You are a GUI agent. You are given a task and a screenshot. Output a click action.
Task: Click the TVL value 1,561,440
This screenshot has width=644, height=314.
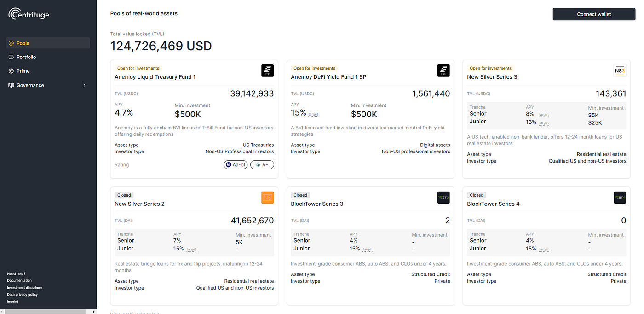coord(431,93)
